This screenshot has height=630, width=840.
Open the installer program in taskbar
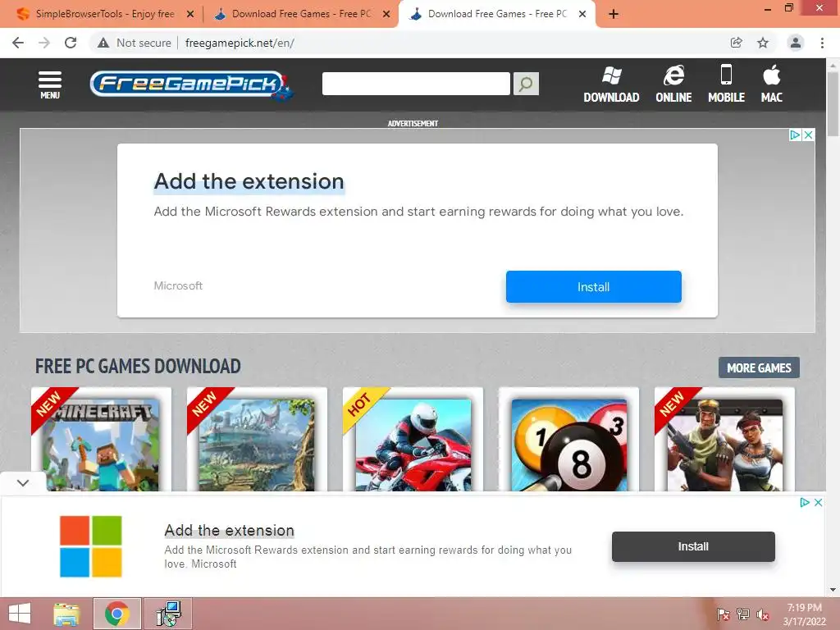coord(167,614)
